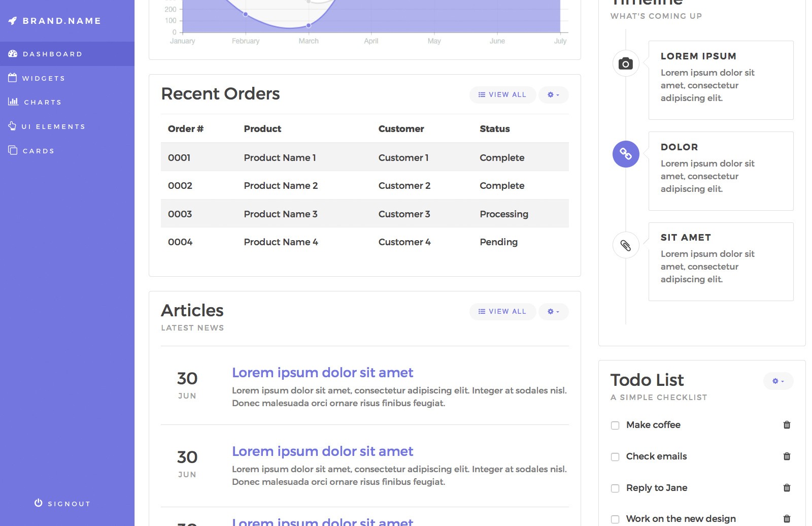Click trash icon next to Reply to Jane
The height and width of the screenshot is (526, 812).
787,488
